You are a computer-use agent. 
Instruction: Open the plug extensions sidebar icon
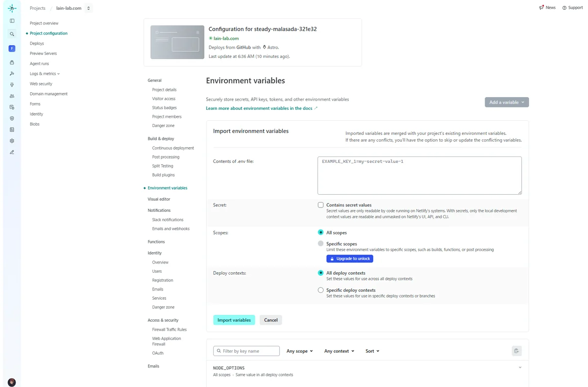(x=12, y=85)
